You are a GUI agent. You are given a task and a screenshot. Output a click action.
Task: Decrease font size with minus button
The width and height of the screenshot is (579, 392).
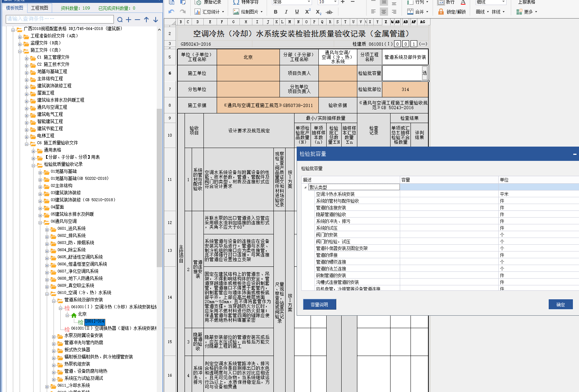[x=353, y=2]
